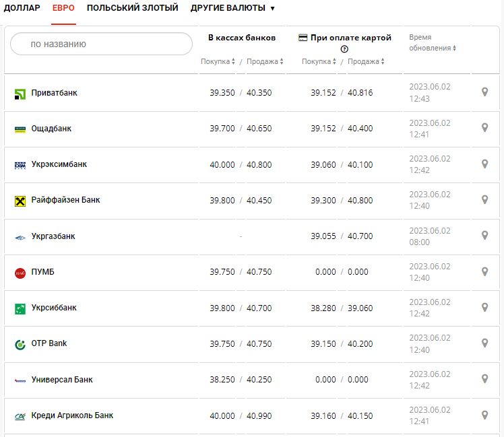Click the OTP Bank green logo
This screenshot has height=437, width=504.
click(20, 344)
